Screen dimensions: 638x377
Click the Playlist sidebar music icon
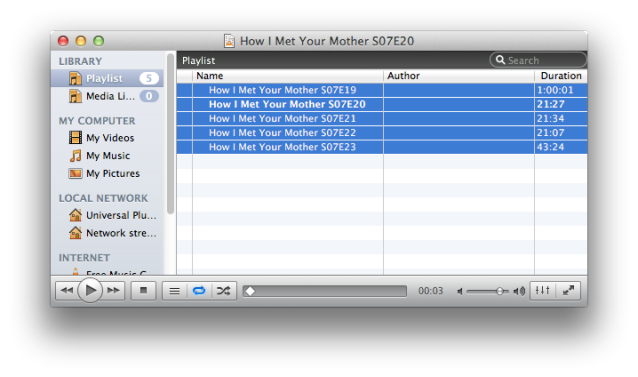(75, 78)
